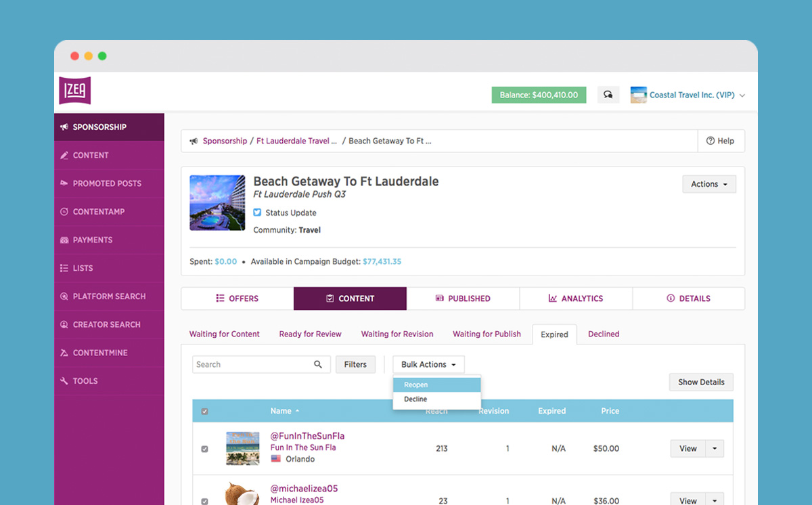
Task: Switch to the Content tab
Action: point(350,299)
